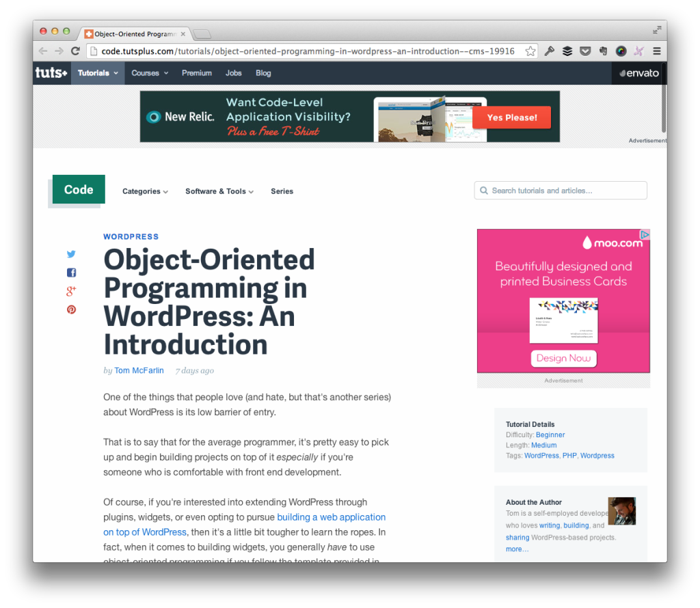This screenshot has width=700, height=608.
Task: Go back in browser history
Action: [x=43, y=51]
